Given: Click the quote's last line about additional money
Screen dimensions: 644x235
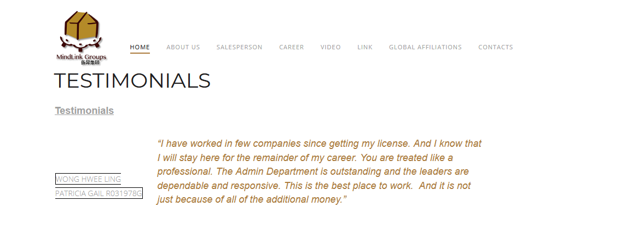Looking at the screenshot, I should (x=252, y=199).
